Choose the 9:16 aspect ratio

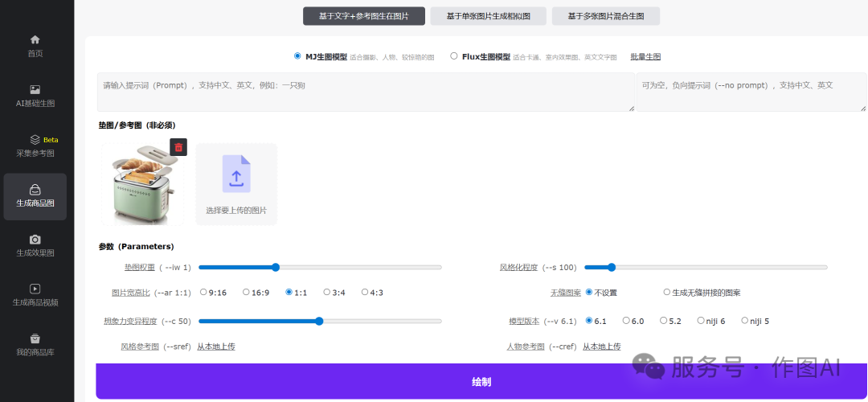click(x=203, y=292)
